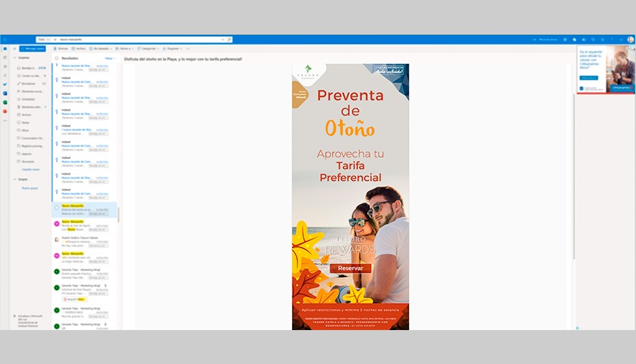636x364 pixels.
Task: Select the checkbox on highlighted Tesoro Manzanillo email
Action: (57, 208)
